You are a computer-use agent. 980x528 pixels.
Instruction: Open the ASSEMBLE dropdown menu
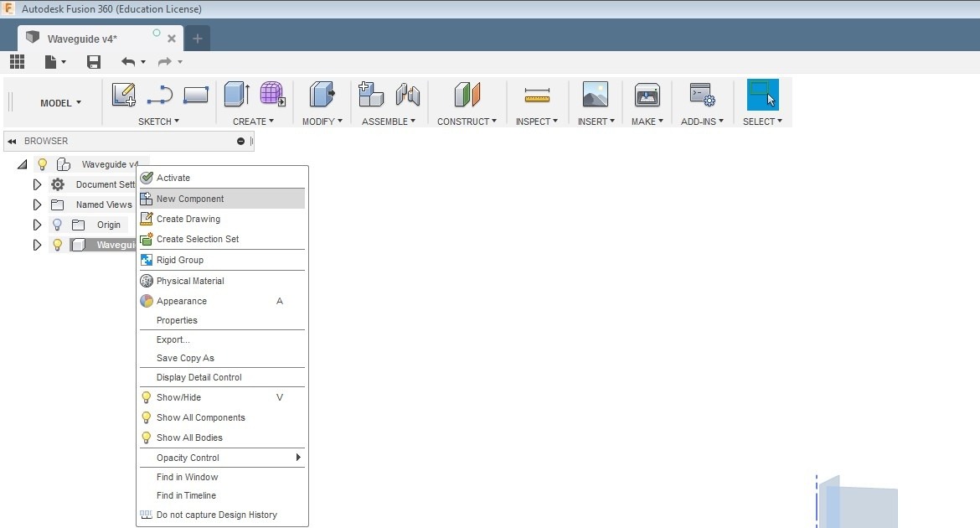(389, 122)
